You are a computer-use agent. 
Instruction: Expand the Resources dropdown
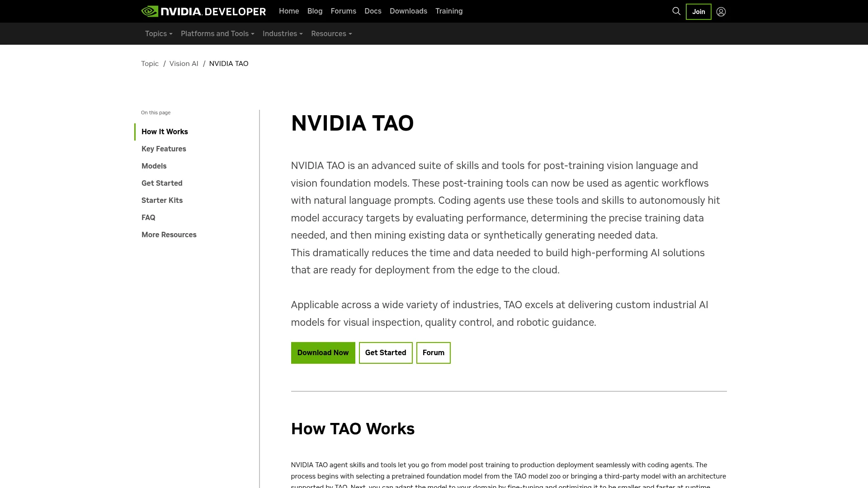click(331, 34)
